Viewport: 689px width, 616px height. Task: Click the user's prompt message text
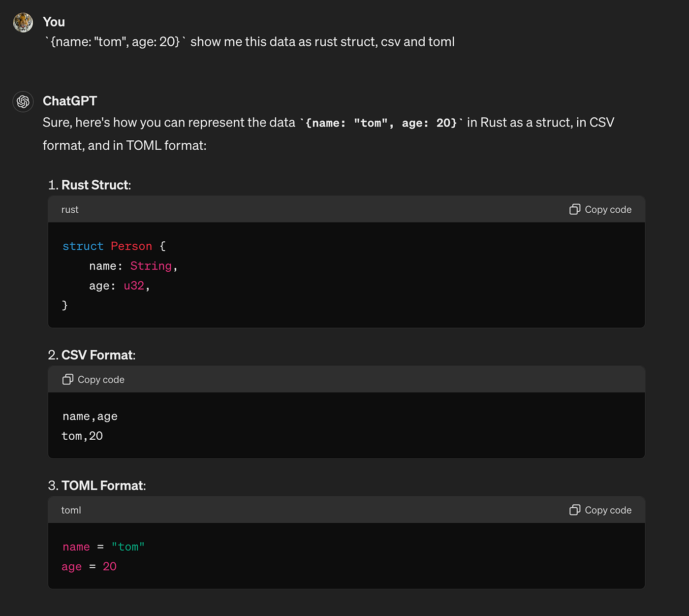[x=250, y=42]
